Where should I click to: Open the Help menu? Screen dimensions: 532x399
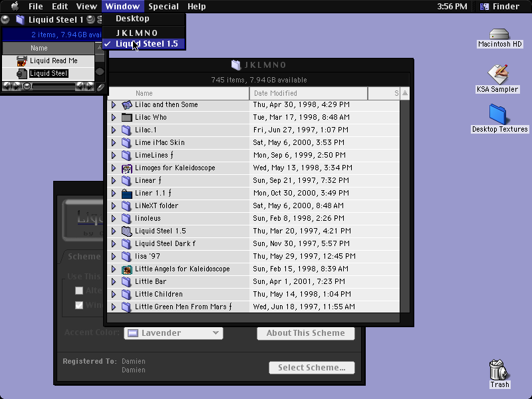tap(196, 7)
